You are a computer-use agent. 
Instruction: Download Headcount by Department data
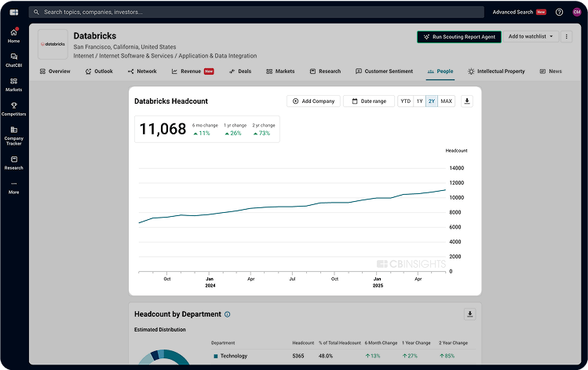click(x=469, y=314)
